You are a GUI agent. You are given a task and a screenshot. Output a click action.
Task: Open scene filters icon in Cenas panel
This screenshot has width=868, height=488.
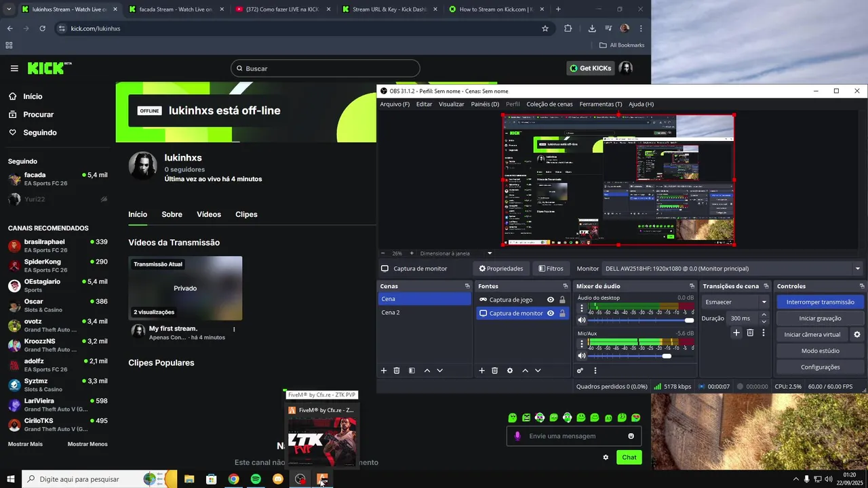[410, 371]
